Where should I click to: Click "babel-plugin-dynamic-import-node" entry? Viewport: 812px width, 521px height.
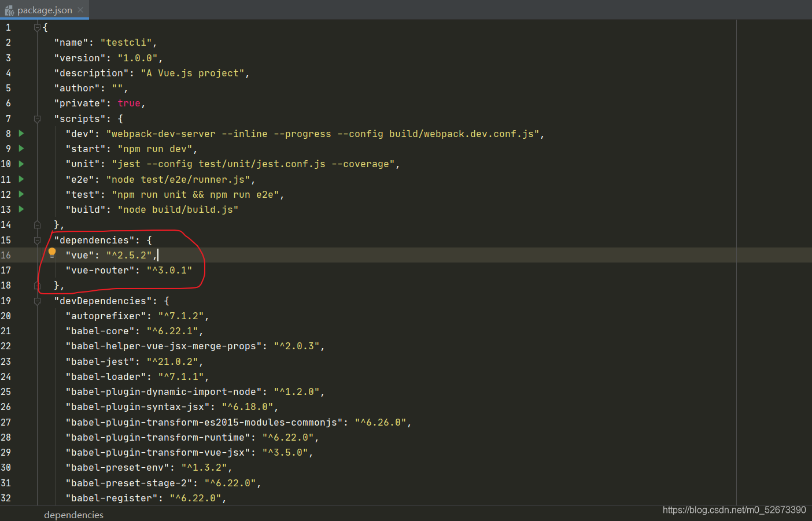(195, 391)
